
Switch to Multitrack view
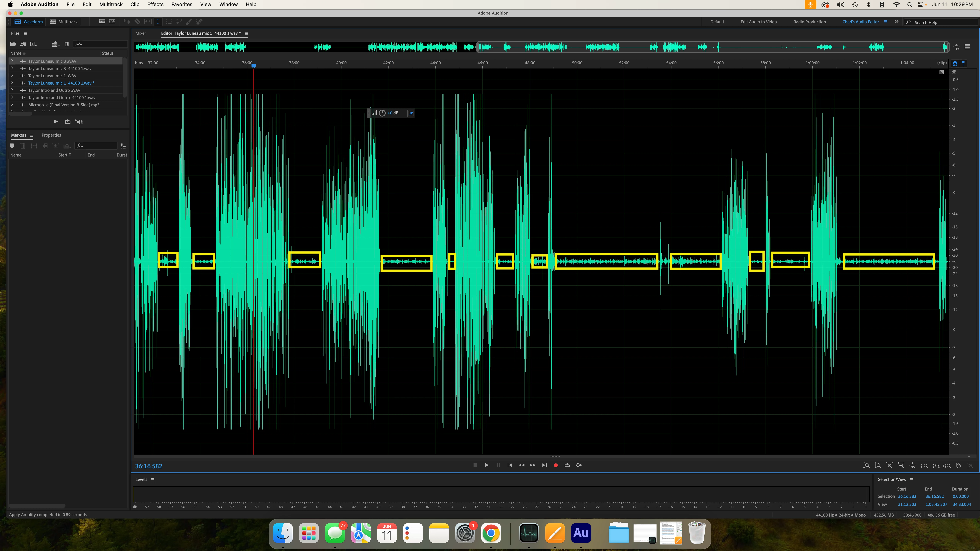coord(64,22)
